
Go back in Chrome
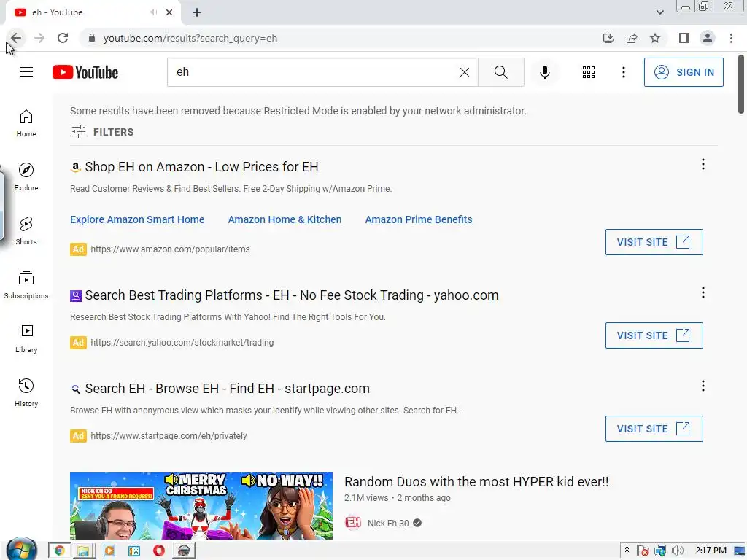point(16,38)
